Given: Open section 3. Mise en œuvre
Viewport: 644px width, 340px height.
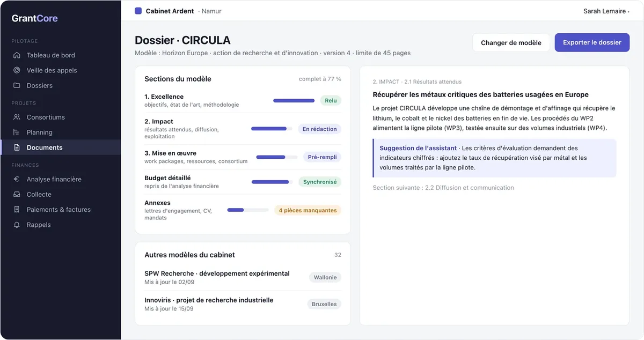Looking at the screenshot, I should point(243,157).
